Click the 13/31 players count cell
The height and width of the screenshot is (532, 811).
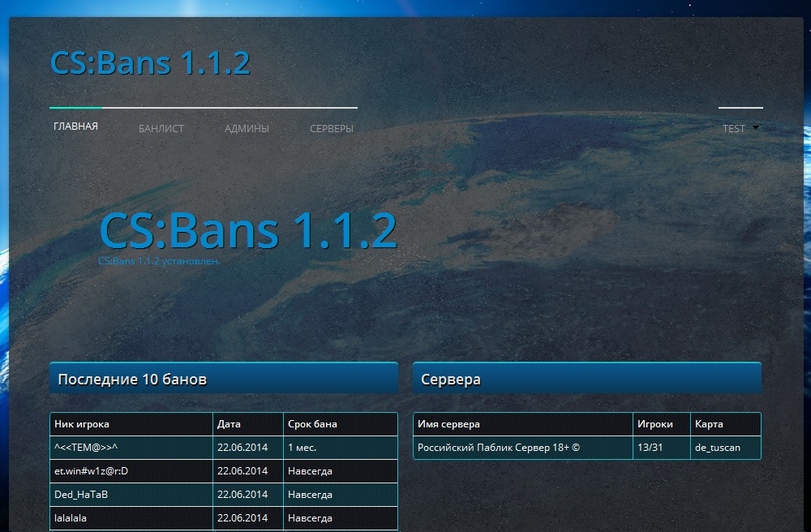click(662, 447)
